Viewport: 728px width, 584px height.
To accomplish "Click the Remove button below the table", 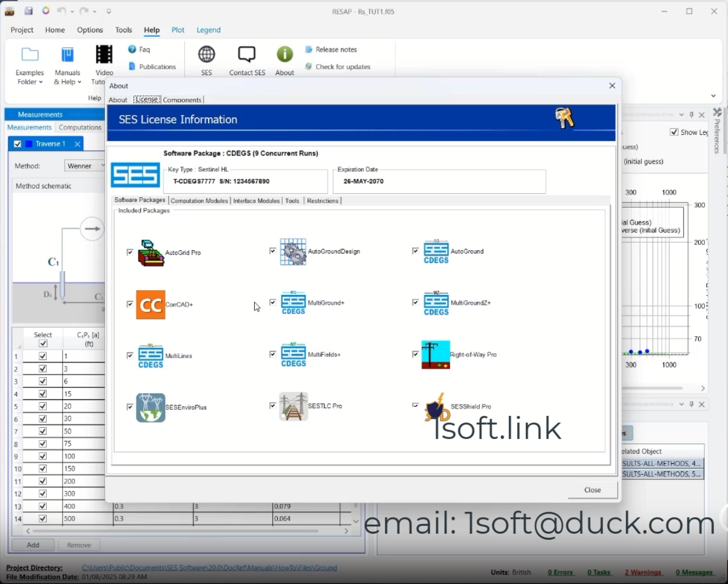I will pyautogui.click(x=79, y=545).
